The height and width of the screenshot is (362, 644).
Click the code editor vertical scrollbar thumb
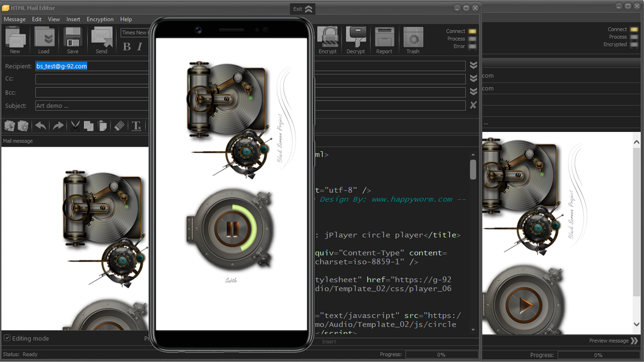(473, 169)
